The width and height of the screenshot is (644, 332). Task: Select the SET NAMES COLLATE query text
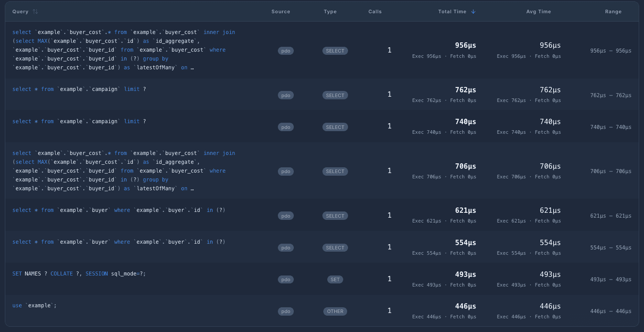pos(79,274)
